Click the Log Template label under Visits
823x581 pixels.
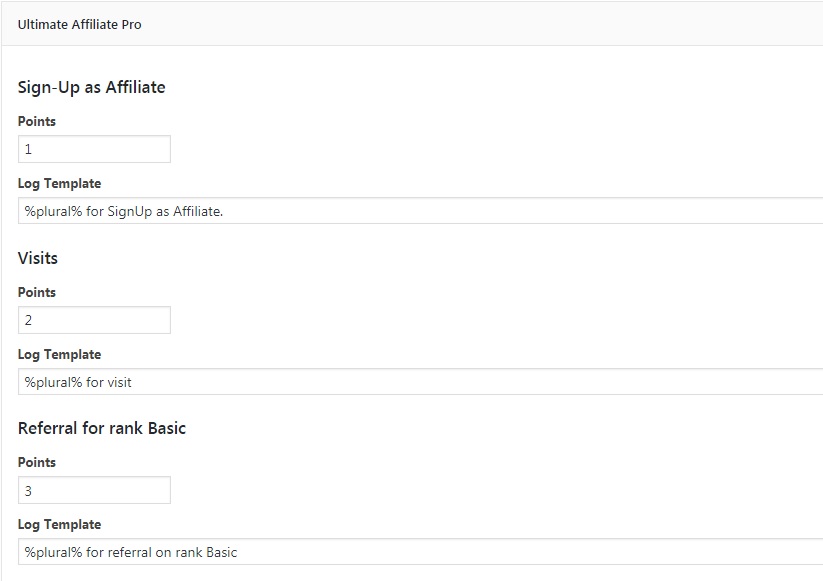click(x=59, y=354)
